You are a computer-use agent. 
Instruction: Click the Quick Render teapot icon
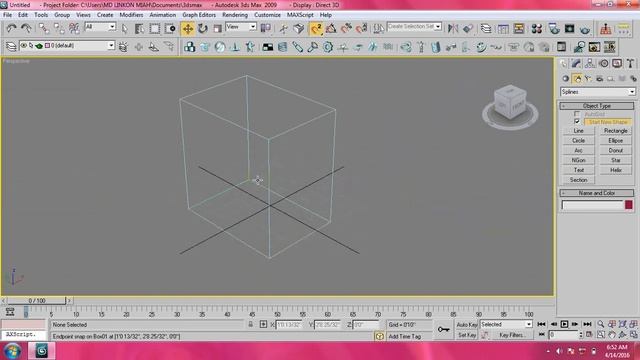585,29
